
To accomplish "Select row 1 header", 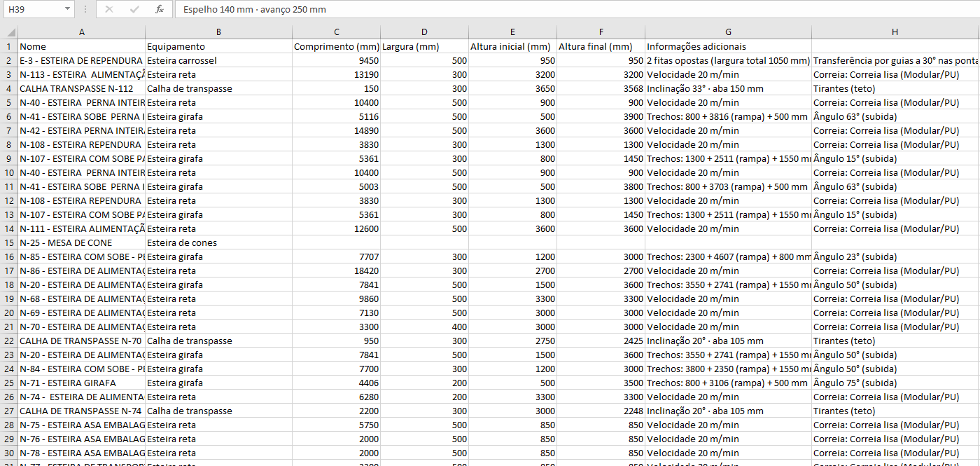I will 9,46.
